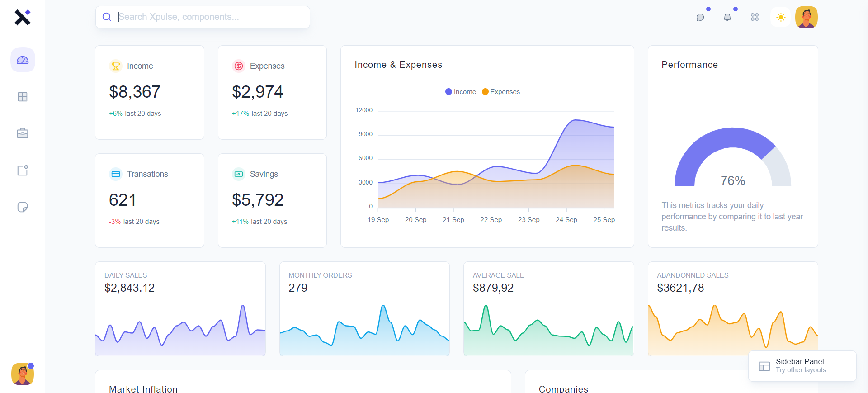This screenshot has width=868, height=393.
Task: Open the user avatar menu in header
Action: (807, 17)
